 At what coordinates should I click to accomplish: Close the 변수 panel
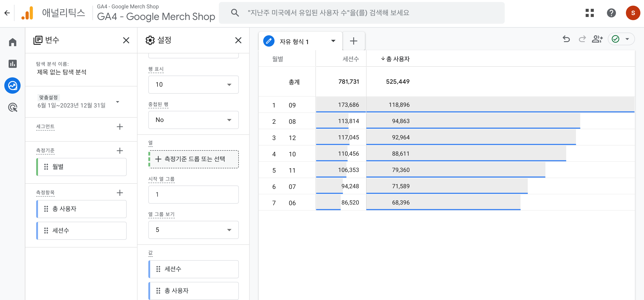126,40
